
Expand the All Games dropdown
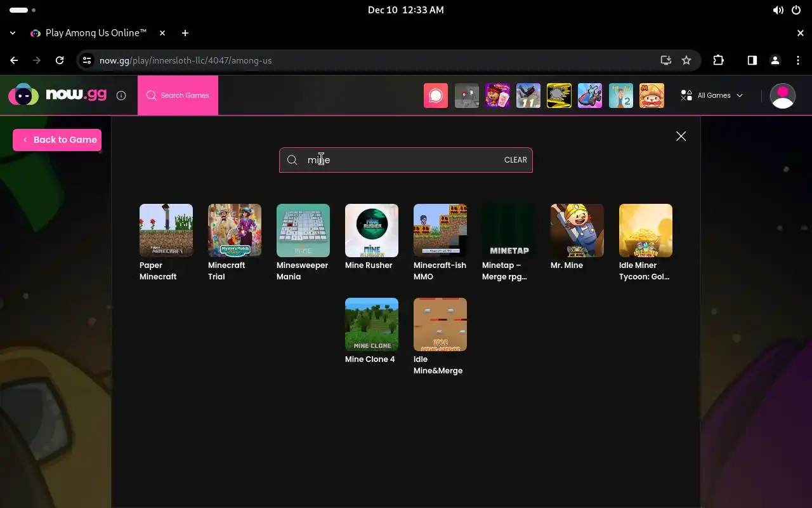point(712,95)
